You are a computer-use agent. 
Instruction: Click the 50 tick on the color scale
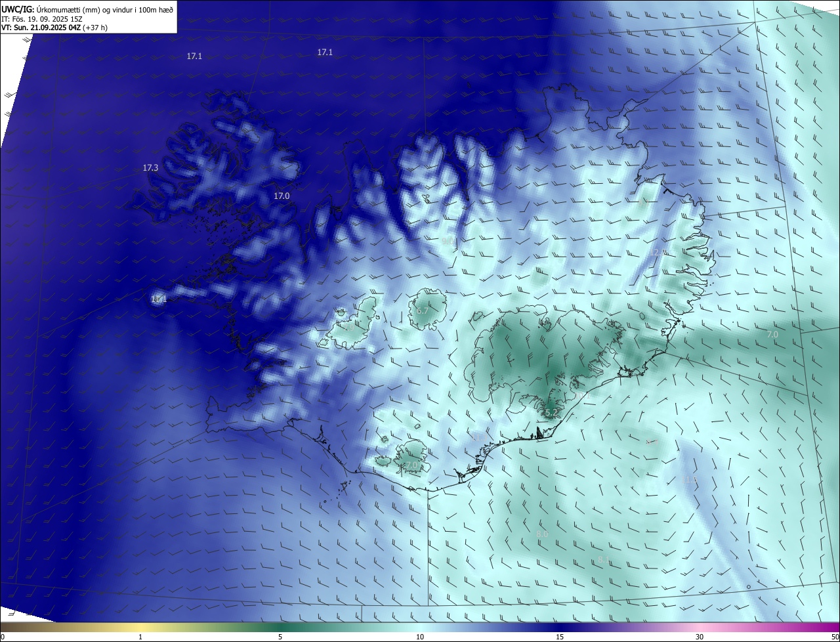coord(835,637)
